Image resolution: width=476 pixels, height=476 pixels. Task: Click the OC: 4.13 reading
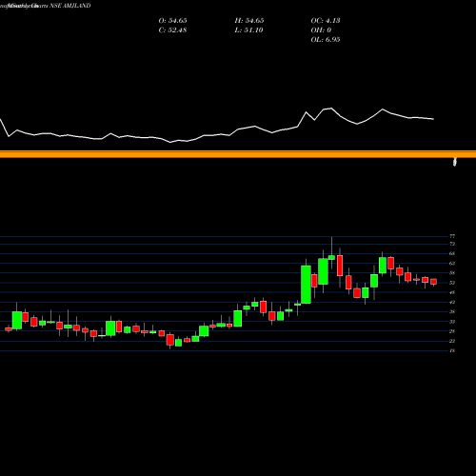[x=326, y=21]
